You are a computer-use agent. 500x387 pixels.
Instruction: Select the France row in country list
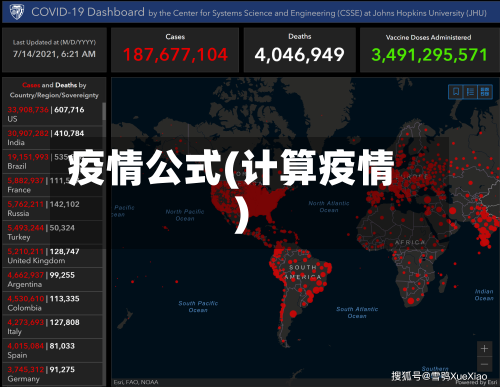point(53,185)
